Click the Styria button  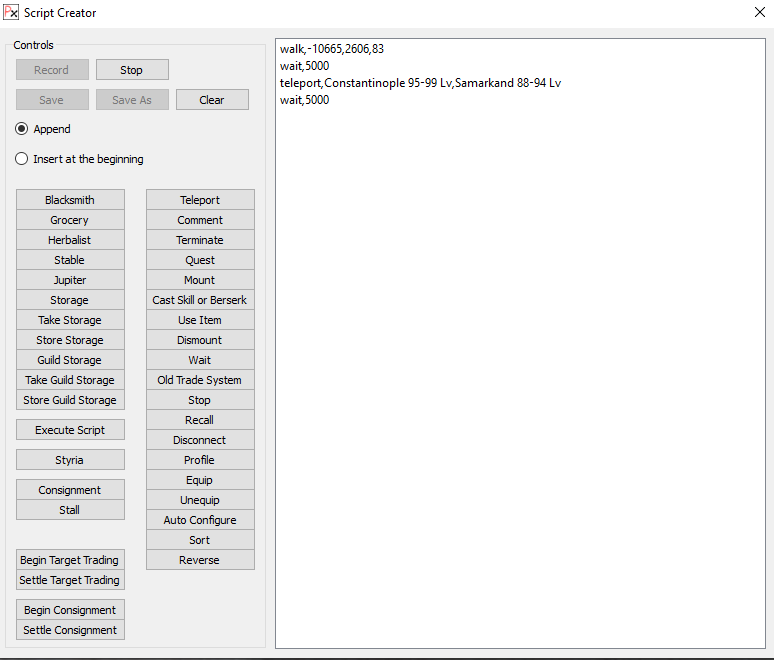pos(70,460)
